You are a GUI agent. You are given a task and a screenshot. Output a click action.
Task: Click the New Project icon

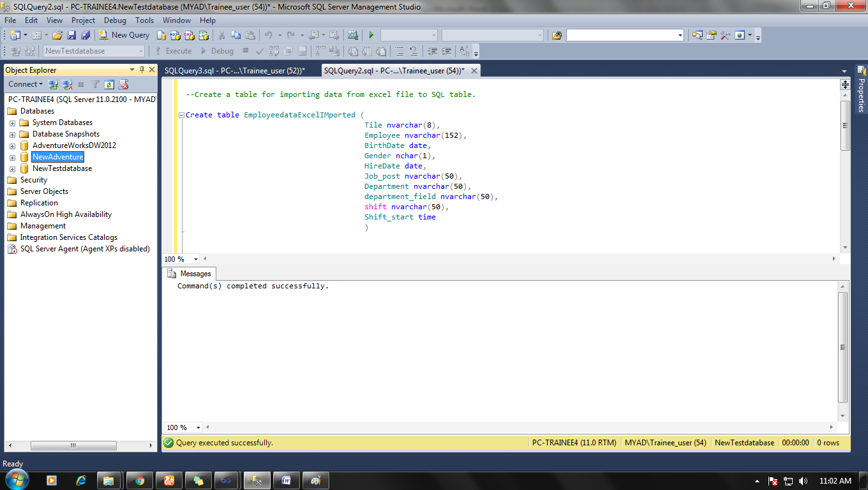pos(15,35)
